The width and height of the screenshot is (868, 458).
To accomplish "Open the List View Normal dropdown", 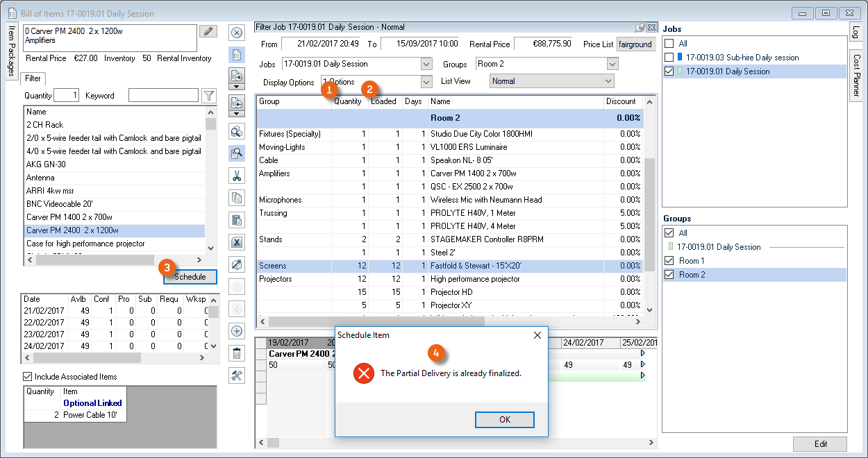I will 608,81.
